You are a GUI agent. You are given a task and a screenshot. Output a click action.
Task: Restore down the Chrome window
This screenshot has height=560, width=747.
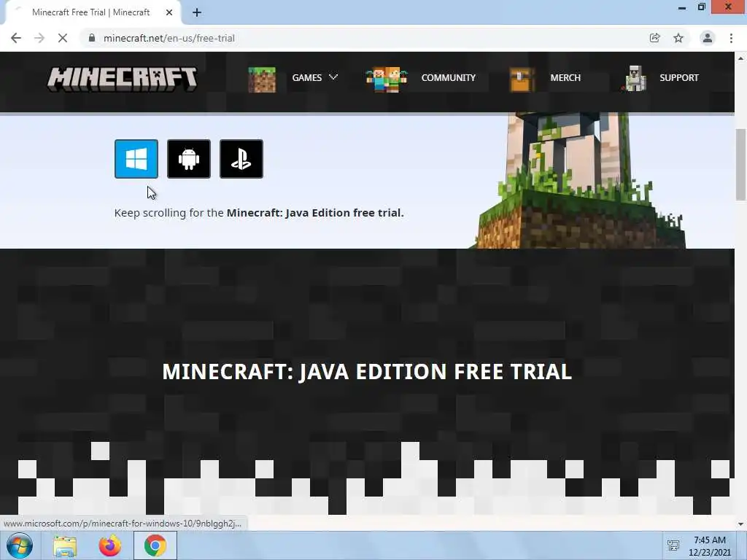(701, 7)
